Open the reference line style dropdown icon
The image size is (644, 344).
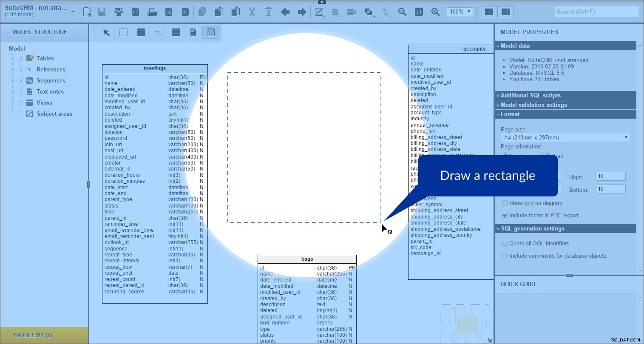[x=386, y=12]
